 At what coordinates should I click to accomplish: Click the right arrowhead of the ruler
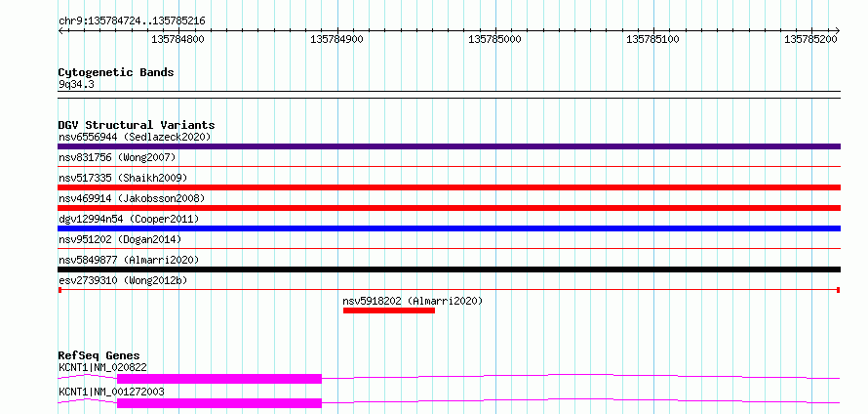pyautogui.click(x=838, y=30)
